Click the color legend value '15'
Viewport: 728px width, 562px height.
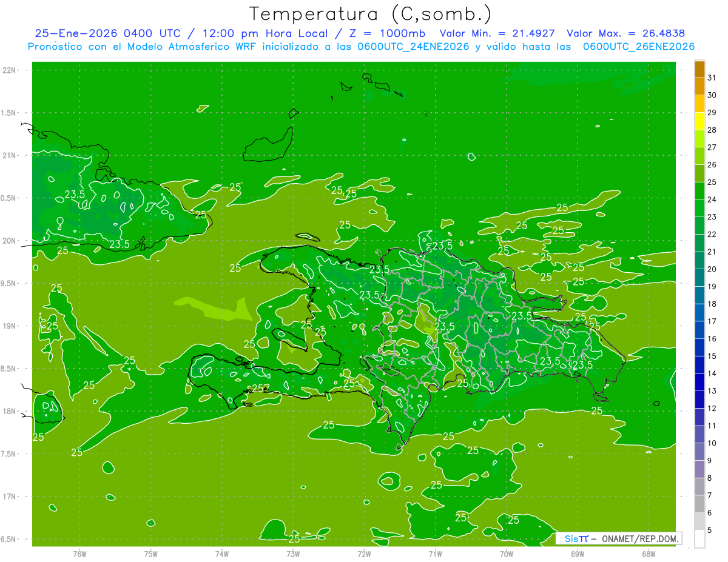coord(712,356)
